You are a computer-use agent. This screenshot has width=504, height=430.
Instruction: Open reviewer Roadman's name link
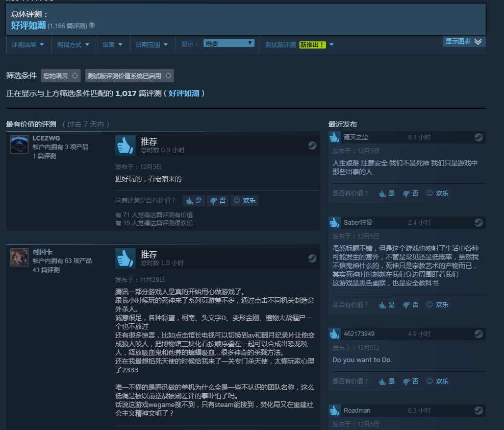pyautogui.click(x=357, y=411)
